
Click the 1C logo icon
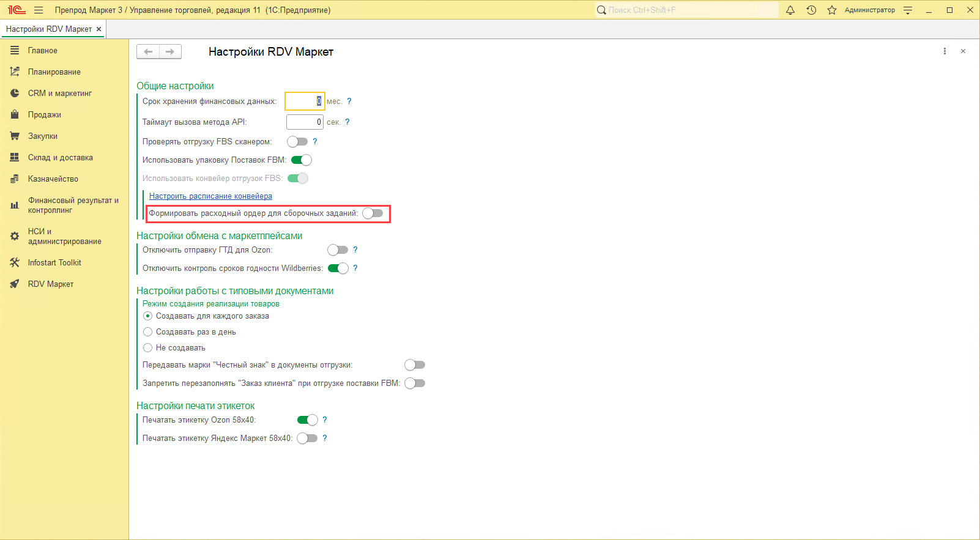tap(17, 10)
